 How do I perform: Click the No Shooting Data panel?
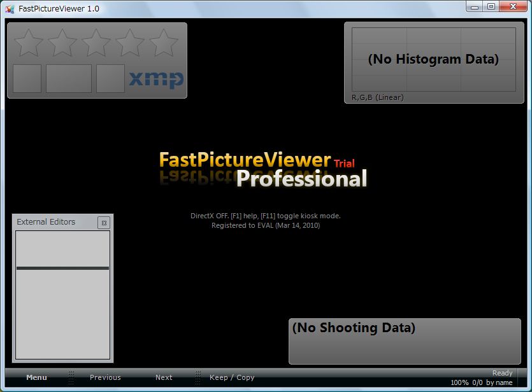405,341
